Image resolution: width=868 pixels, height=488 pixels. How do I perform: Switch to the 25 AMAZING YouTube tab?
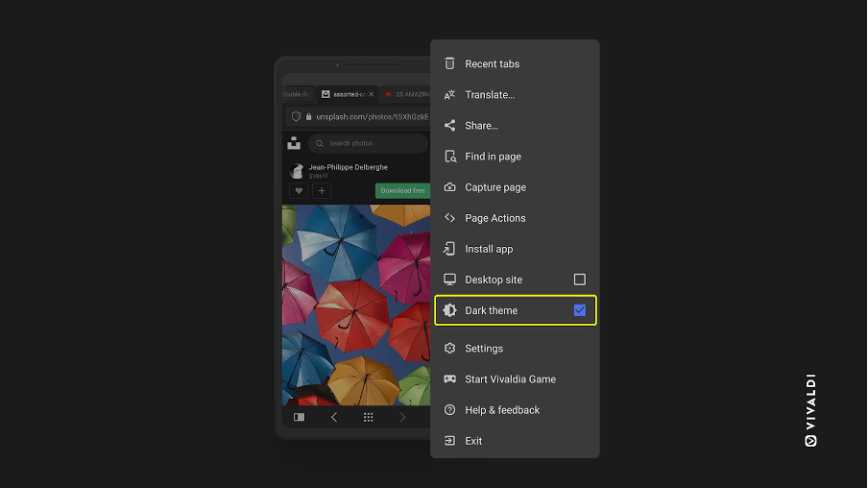[407, 94]
